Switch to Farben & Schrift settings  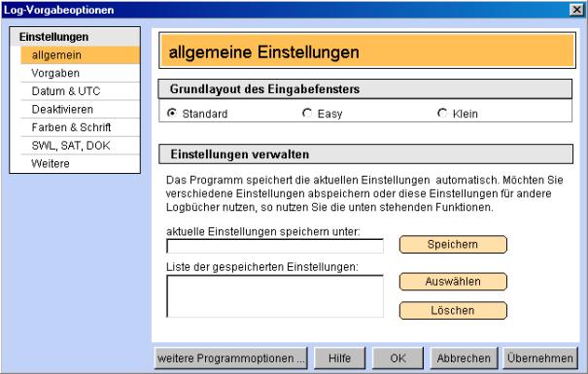(x=81, y=127)
